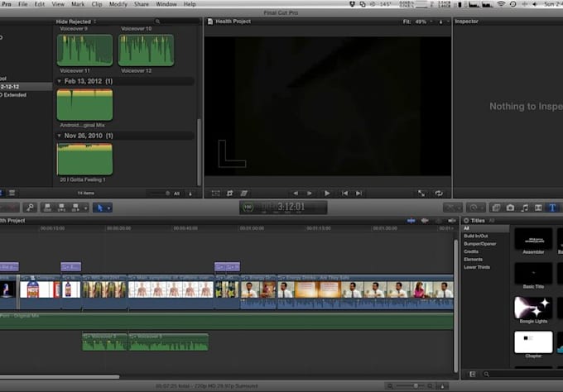This screenshot has height=392, width=563.
Task: Toggle timeline snapping
Action: point(452,221)
